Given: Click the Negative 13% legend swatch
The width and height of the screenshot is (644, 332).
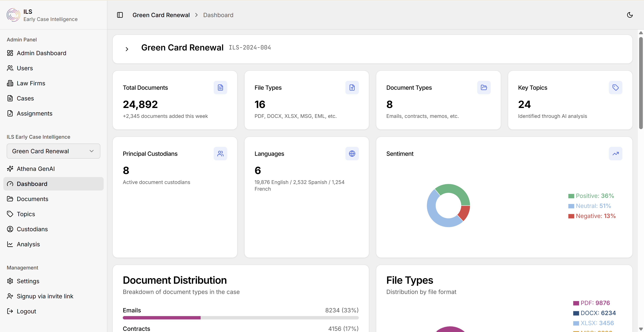Looking at the screenshot, I should 571,216.
